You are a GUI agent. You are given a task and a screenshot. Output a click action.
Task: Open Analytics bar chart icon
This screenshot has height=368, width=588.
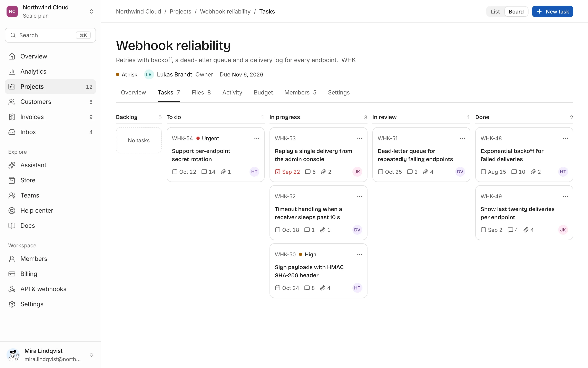click(12, 71)
